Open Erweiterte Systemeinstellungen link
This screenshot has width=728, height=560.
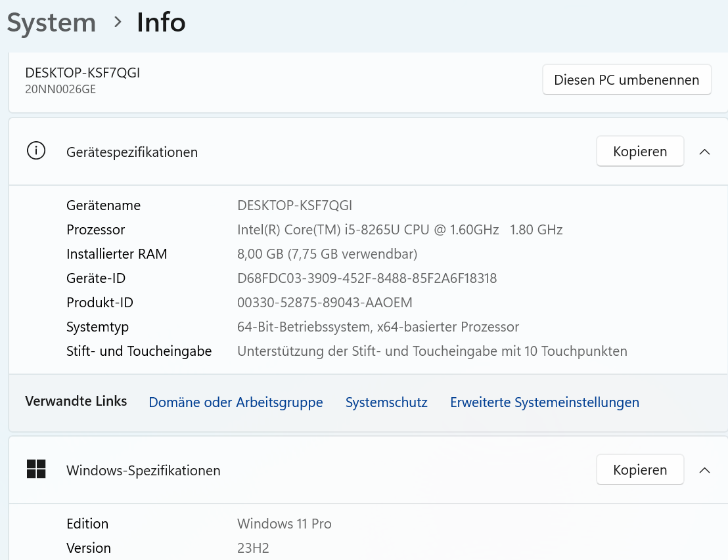[545, 402]
